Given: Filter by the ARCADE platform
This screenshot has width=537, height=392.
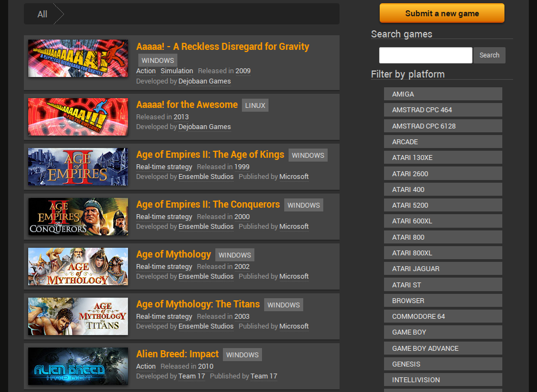Looking at the screenshot, I should point(443,142).
